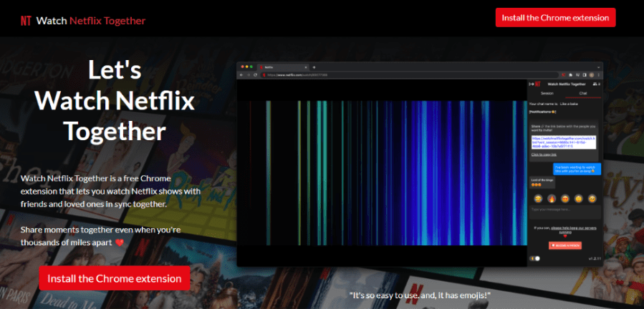Close the Netflix tab with its X

pos(306,67)
